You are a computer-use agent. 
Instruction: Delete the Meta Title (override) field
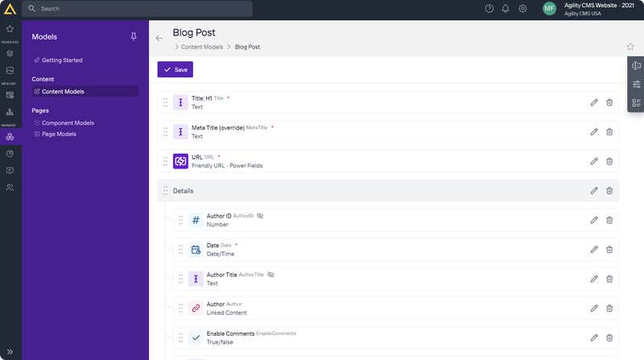click(x=609, y=132)
